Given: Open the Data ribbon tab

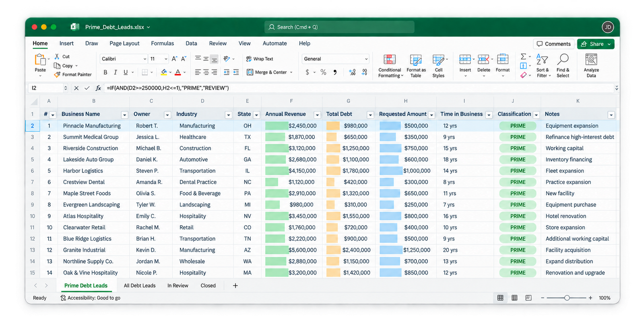Looking at the screenshot, I should [191, 43].
